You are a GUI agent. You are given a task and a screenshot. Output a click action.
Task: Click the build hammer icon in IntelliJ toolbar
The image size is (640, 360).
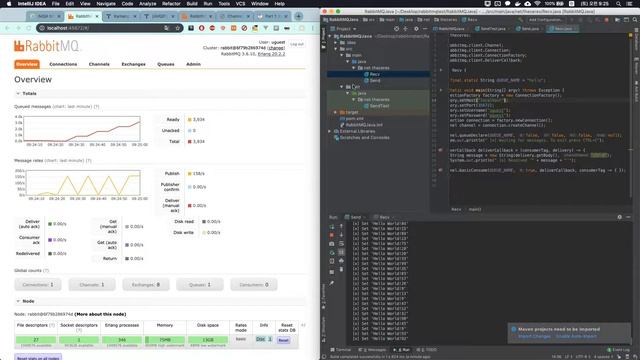[x=521, y=20]
